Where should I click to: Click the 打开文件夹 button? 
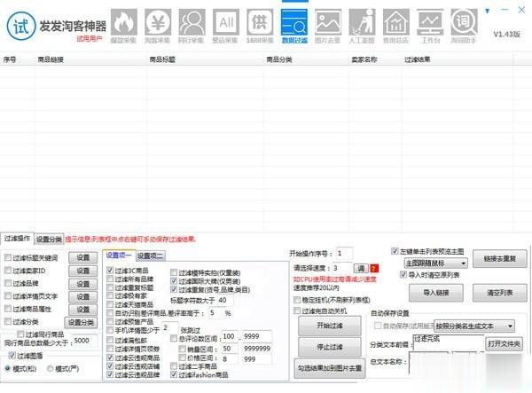point(504,344)
